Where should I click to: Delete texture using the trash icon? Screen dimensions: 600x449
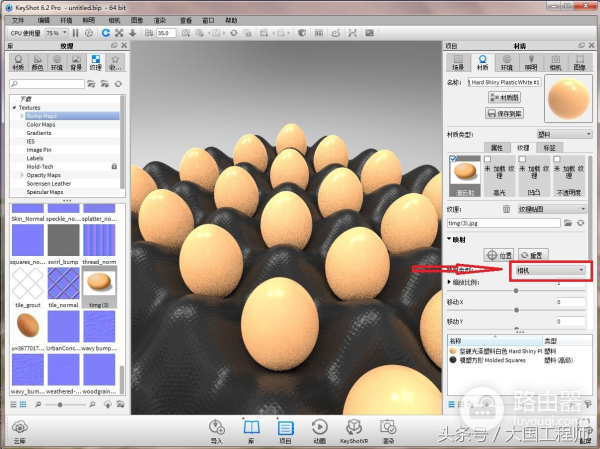point(506,209)
